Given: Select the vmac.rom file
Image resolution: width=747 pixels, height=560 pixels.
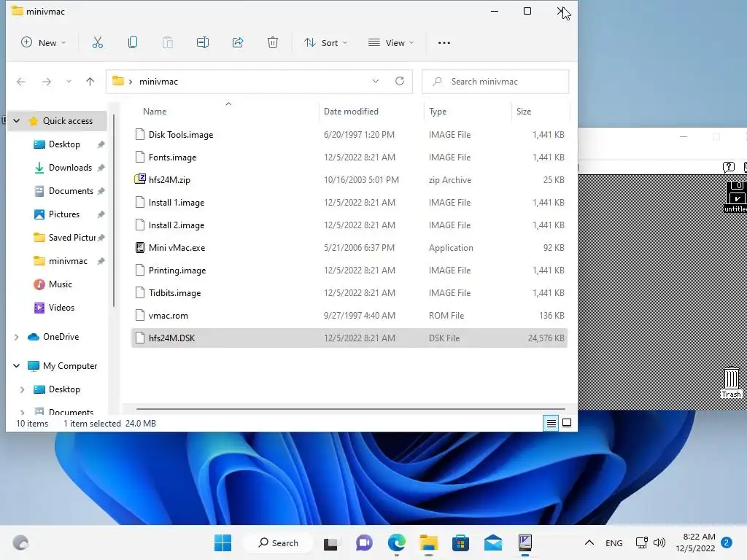Looking at the screenshot, I should [349, 315].
